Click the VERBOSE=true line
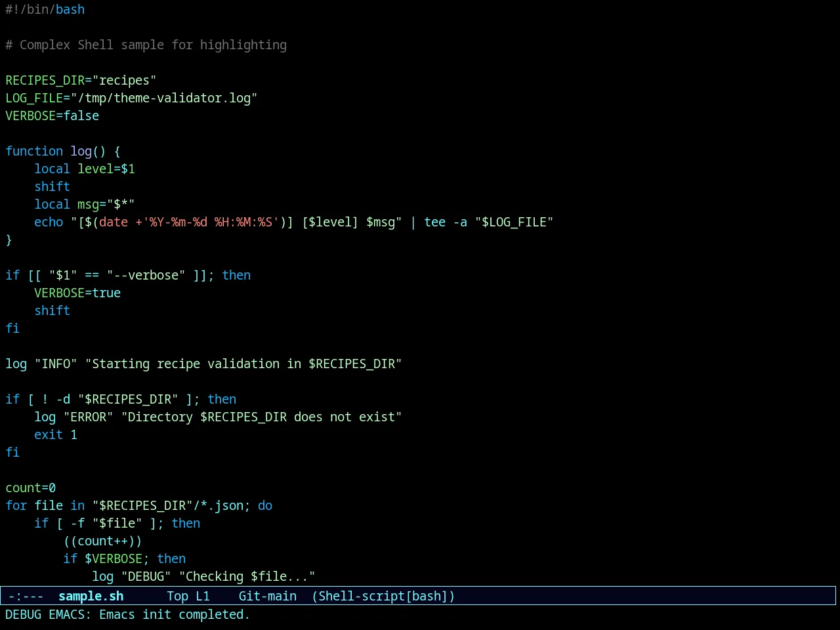 (x=77, y=293)
